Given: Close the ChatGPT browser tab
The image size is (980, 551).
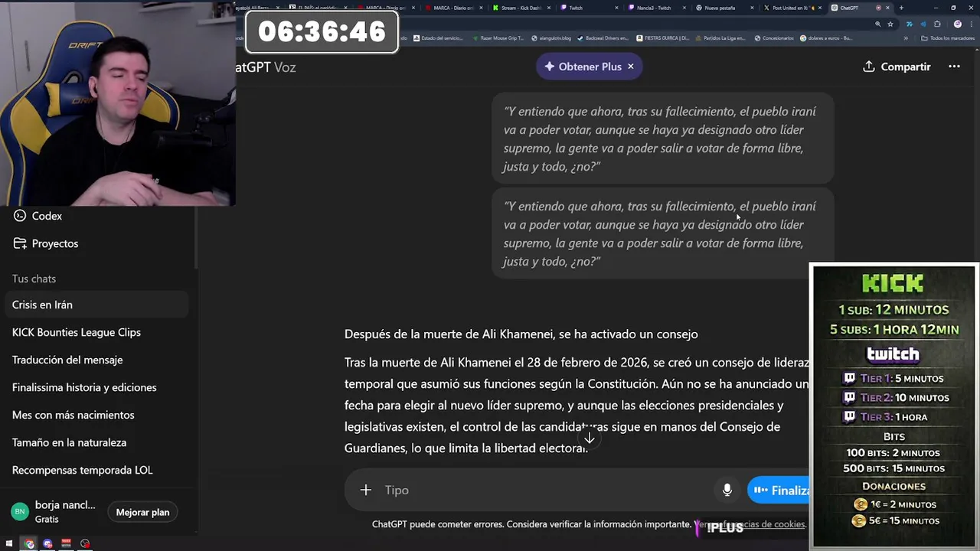Looking at the screenshot, I should coord(888,8).
